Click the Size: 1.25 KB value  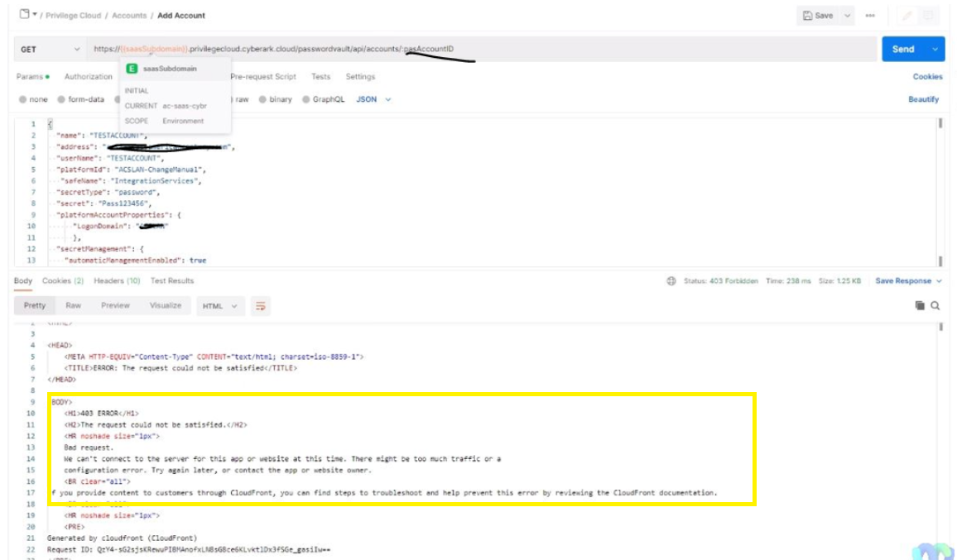coord(839,281)
